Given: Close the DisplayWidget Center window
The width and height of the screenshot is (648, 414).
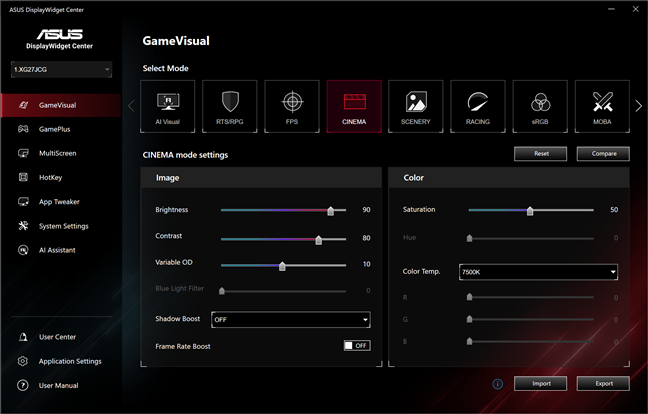Looking at the screenshot, I should point(636,9).
